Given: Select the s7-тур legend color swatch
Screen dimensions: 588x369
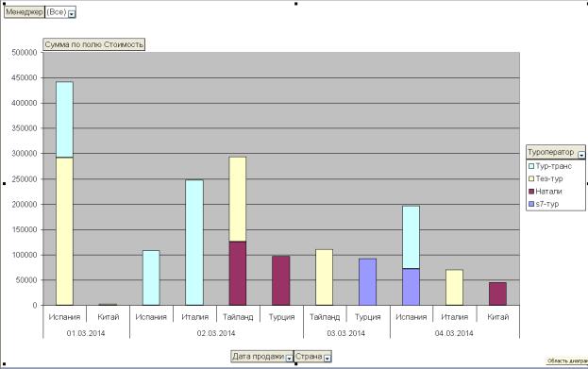Looking at the screenshot, I should (x=531, y=204).
